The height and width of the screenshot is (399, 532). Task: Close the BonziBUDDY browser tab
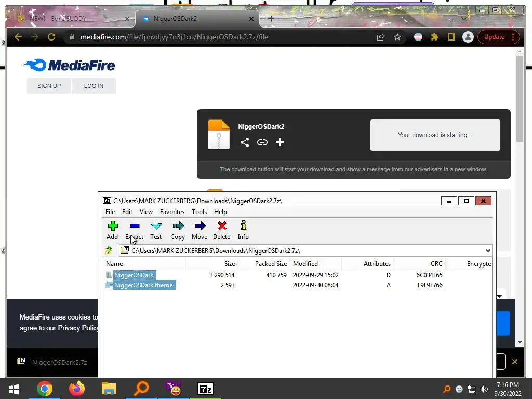pos(127,19)
